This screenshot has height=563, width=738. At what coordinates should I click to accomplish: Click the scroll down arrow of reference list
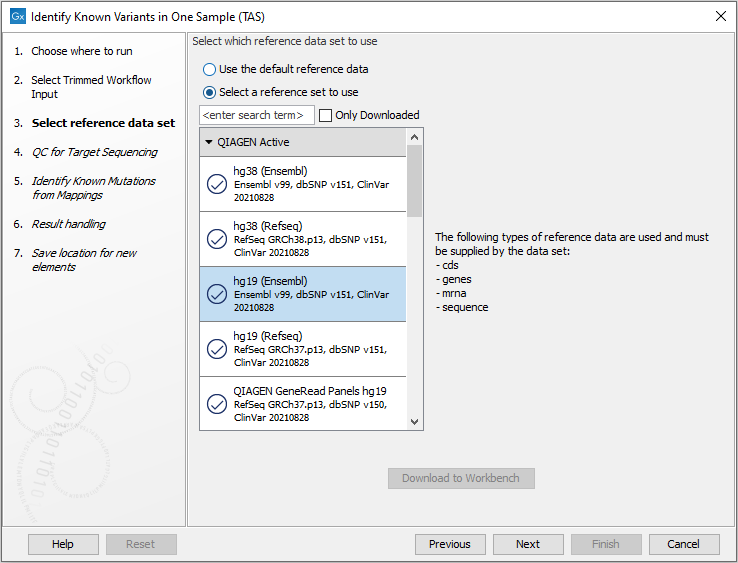(x=415, y=423)
